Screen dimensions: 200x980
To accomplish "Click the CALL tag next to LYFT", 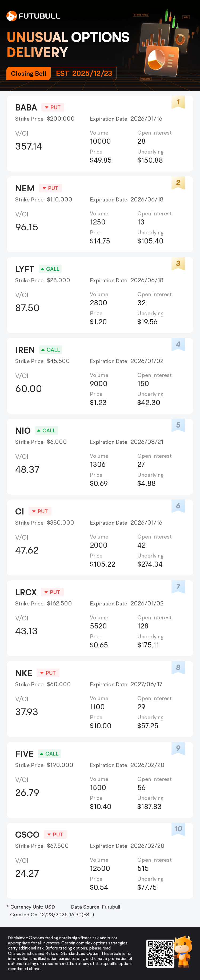I will pyautogui.click(x=50, y=269).
